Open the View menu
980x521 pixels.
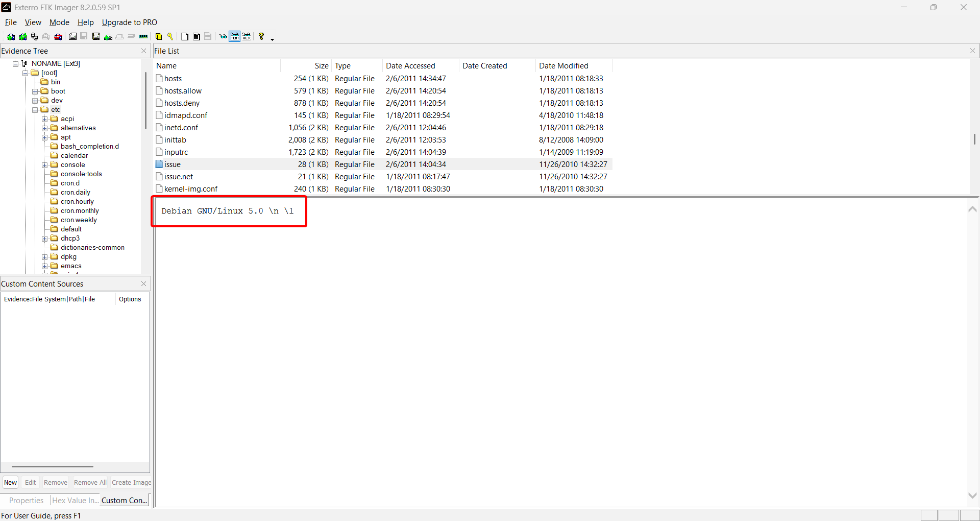coord(33,22)
